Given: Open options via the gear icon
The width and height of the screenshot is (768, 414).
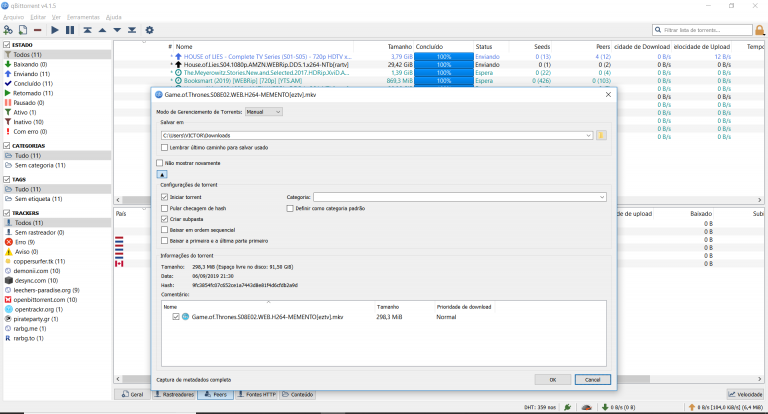Looking at the screenshot, I should tap(149, 30).
